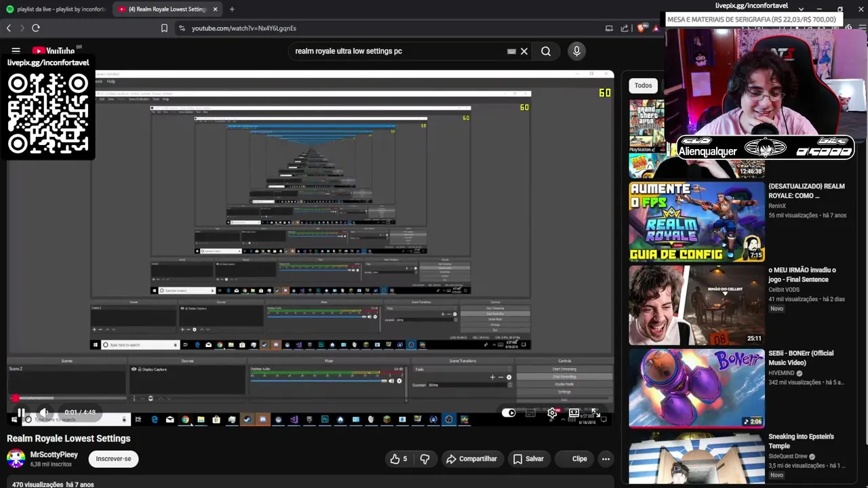Click the HIVEMIND channel name
The height and width of the screenshot is (488, 868).
(781, 373)
